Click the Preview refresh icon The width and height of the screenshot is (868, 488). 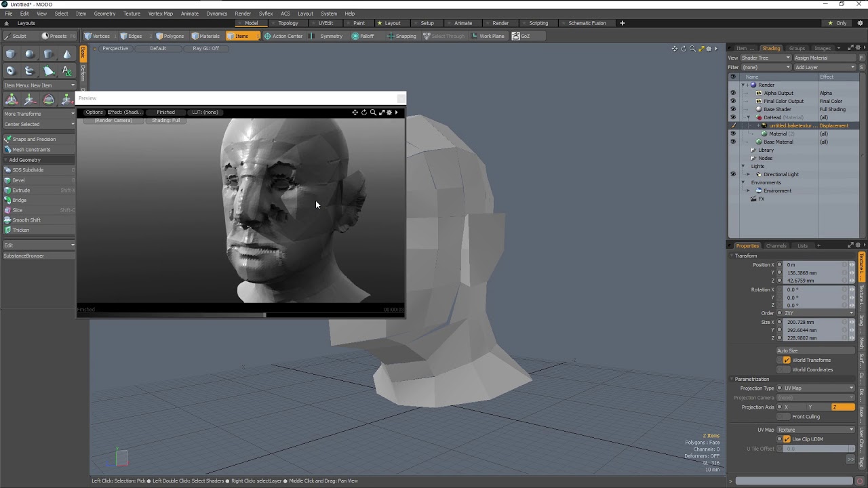click(363, 113)
